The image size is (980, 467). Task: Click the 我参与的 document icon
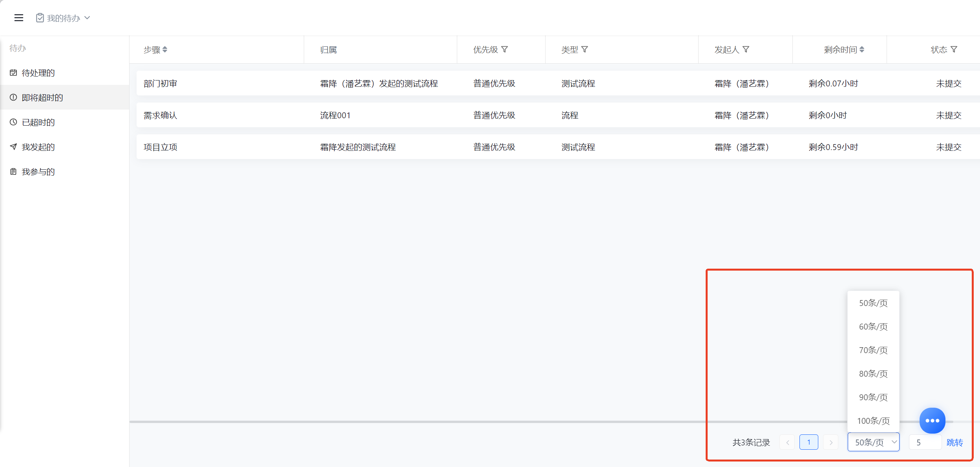pyautogui.click(x=13, y=172)
